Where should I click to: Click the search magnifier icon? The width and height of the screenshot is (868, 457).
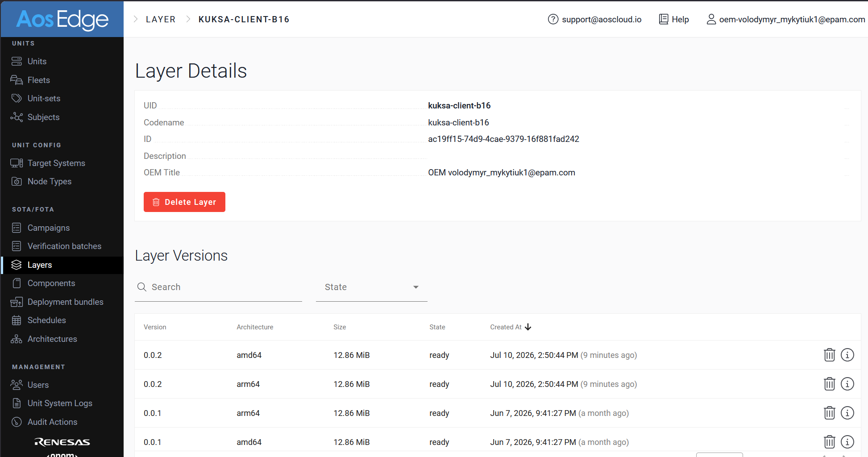142,287
